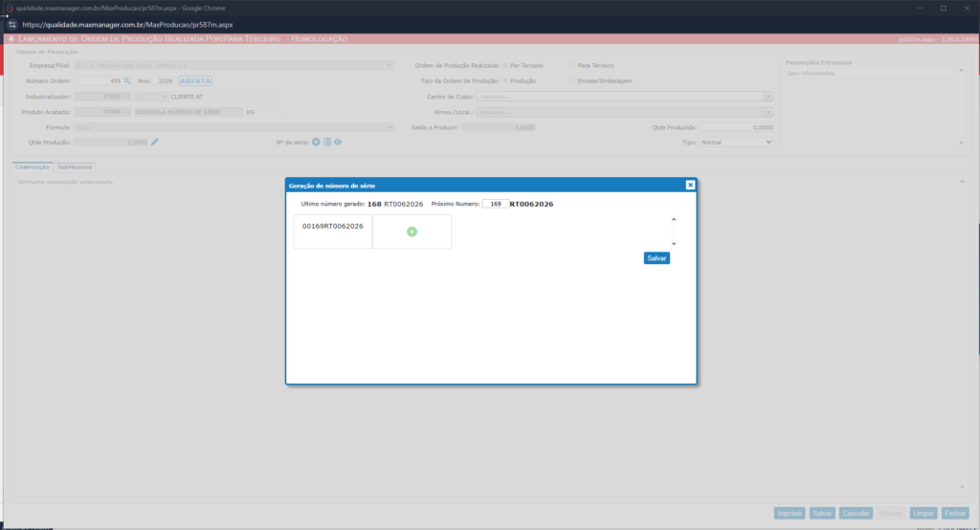Open the Tipo dropdown showing Normal
This screenshot has height=530, width=980.
click(735, 142)
